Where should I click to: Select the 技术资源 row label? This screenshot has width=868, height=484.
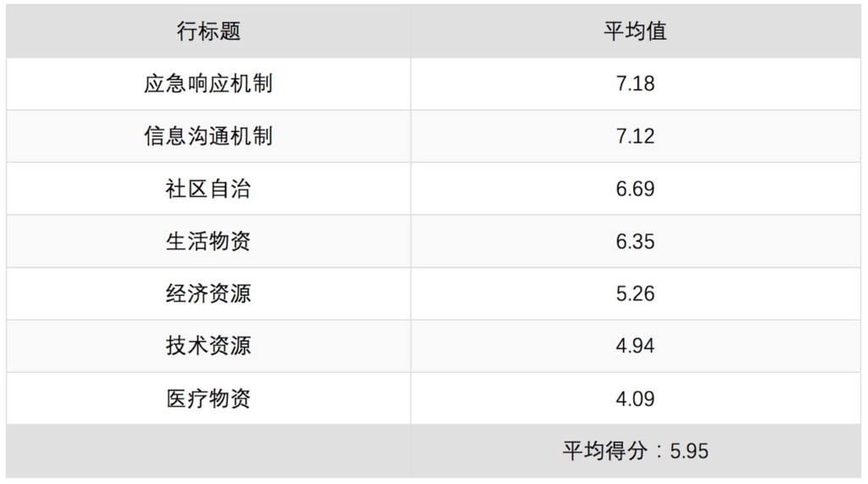point(209,346)
